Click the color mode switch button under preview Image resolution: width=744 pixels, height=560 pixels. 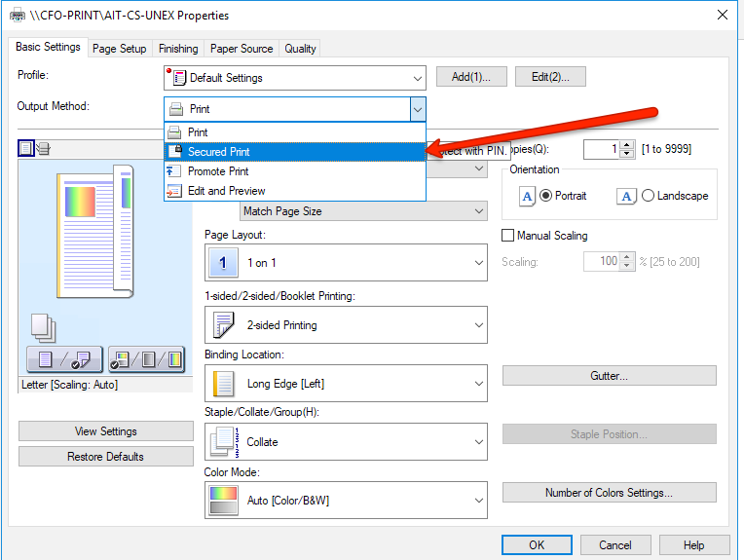(146, 360)
